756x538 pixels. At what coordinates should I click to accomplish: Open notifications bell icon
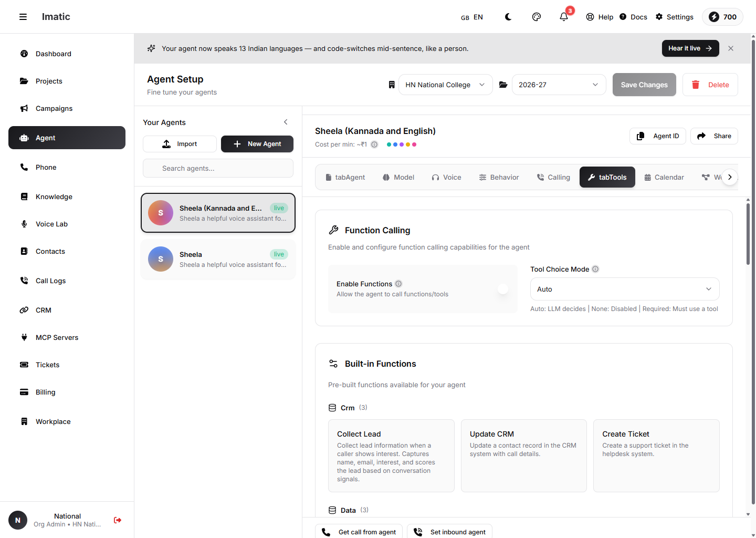564,17
